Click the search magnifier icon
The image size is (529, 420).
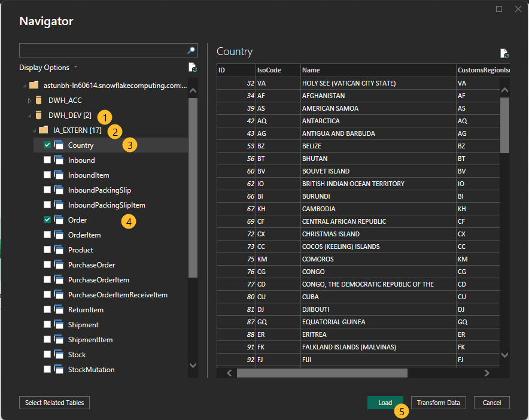191,50
